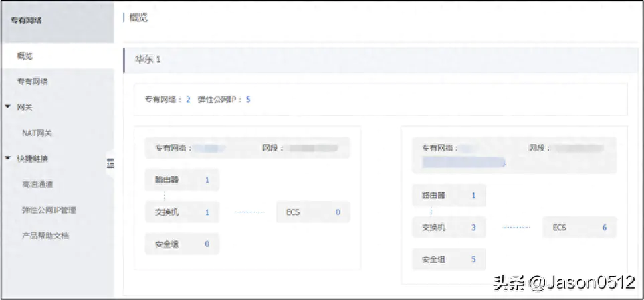Open 弹性公网IP管理 quick link
This screenshot has height=300, width=644.
coord(49,210)
